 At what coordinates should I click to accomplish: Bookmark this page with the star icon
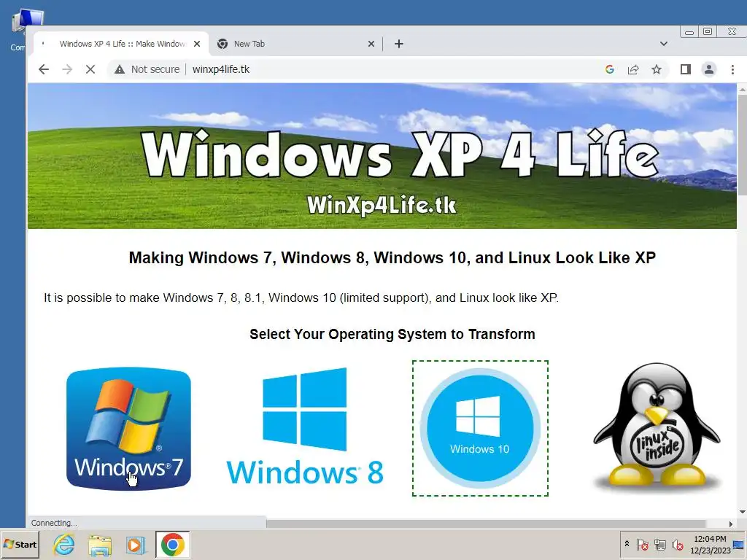(657, 69)
